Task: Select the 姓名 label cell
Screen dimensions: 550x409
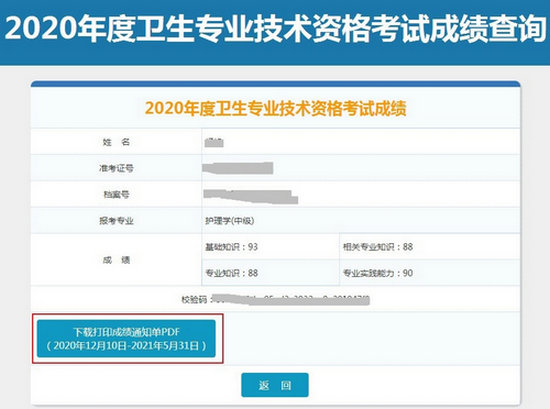Action: coord(116,142)
